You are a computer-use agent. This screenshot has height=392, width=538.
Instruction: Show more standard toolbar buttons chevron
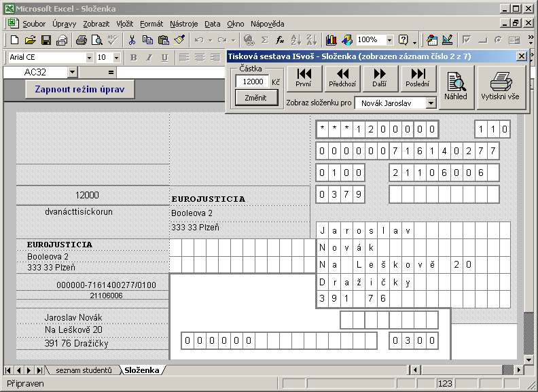531,40
